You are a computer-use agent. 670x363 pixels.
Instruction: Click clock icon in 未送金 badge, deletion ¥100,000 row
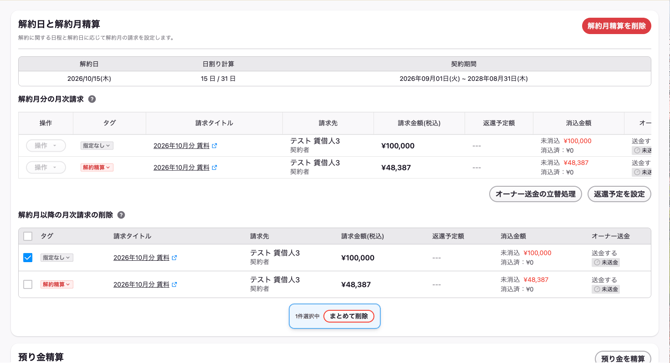click(597, 263)
